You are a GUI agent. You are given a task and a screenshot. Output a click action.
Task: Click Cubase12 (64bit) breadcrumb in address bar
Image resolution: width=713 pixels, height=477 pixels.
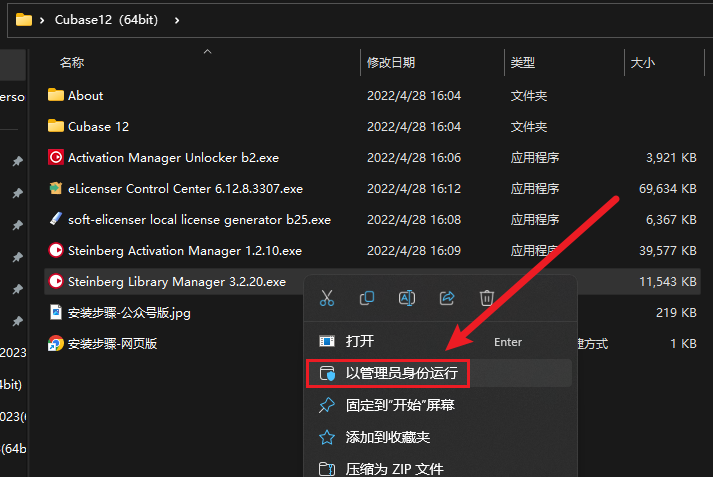tap(106, 20)
